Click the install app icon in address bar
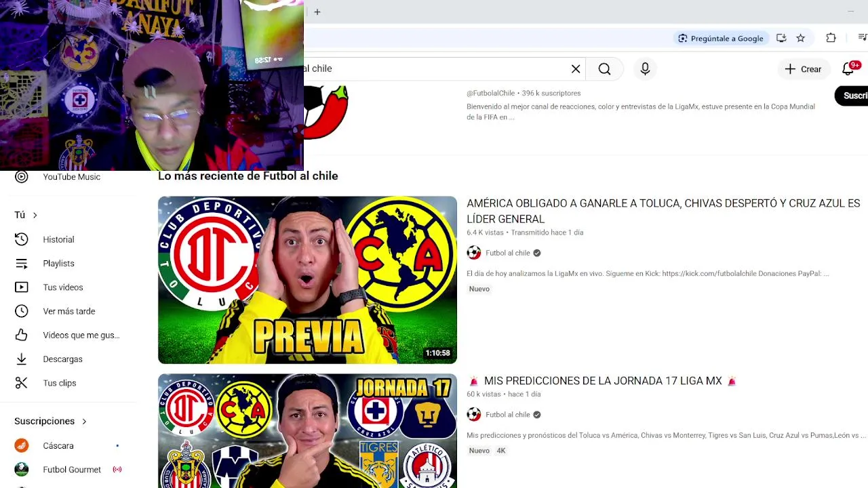868x488 pixels. point(781,39)
